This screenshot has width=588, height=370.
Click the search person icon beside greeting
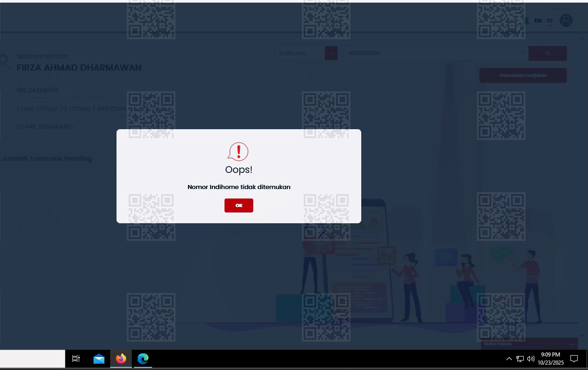coord(4,62)
